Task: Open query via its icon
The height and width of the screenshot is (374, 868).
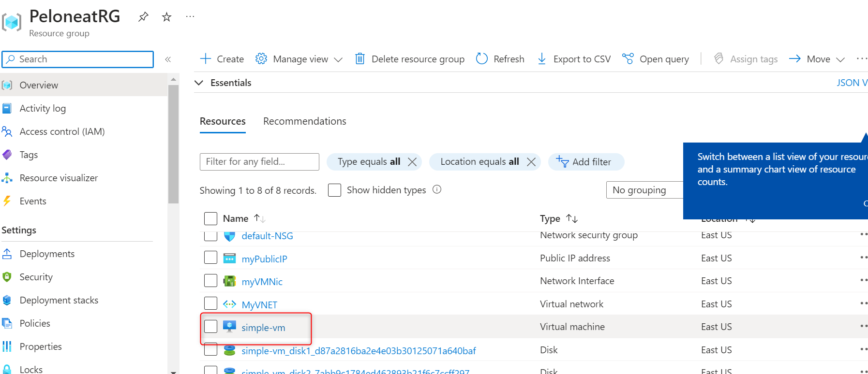Action: click(x=628, y=58)
